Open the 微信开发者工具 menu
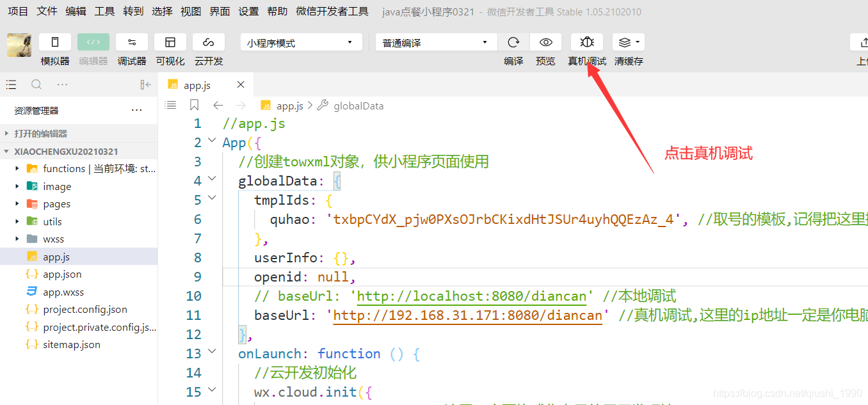Screen dimensions: 868x405 [332, 12]
